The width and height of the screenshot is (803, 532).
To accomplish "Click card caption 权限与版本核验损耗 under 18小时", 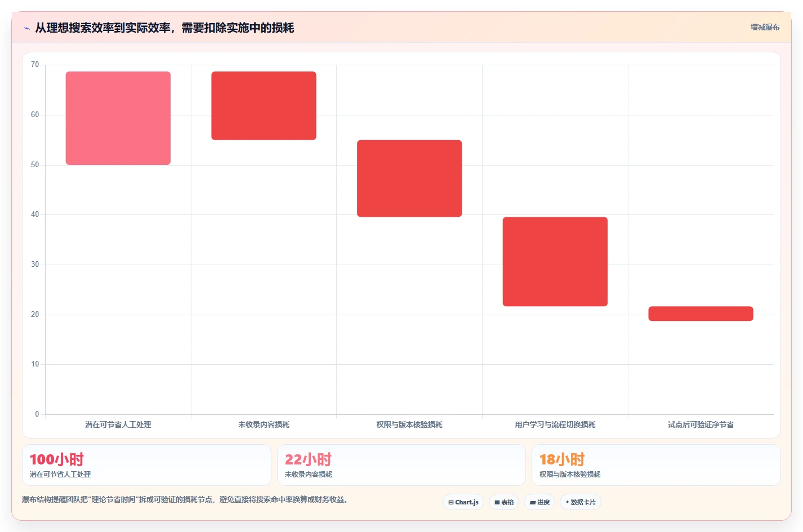I will 570,475.
